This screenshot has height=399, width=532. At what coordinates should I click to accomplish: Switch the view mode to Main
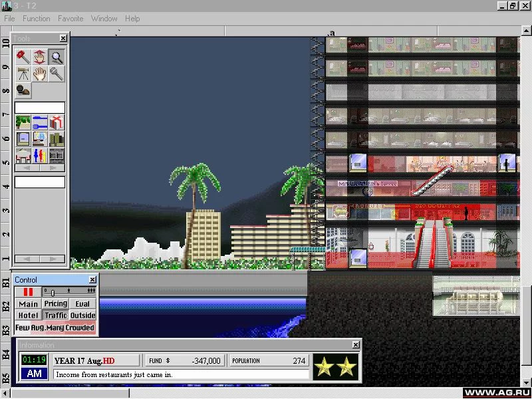[x=28, y=304]
